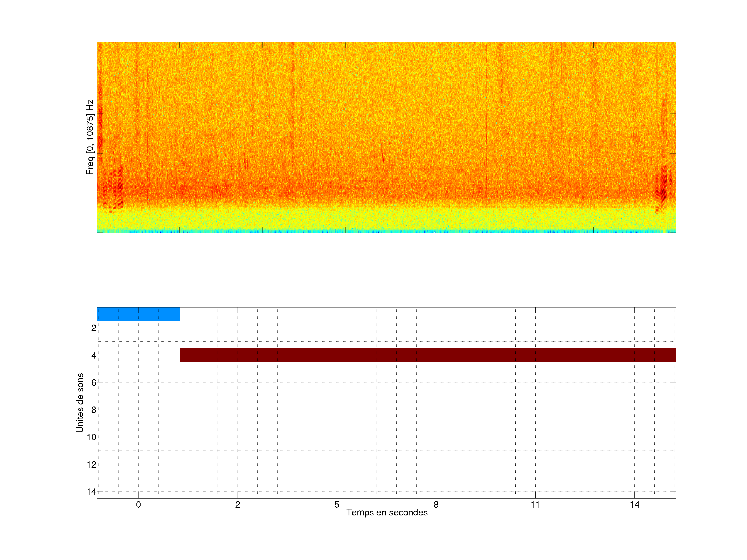Click the 'Unites de sons' axis label
Image resolution: width=747 pixels, height=560 pixels.
pos(80,403)
